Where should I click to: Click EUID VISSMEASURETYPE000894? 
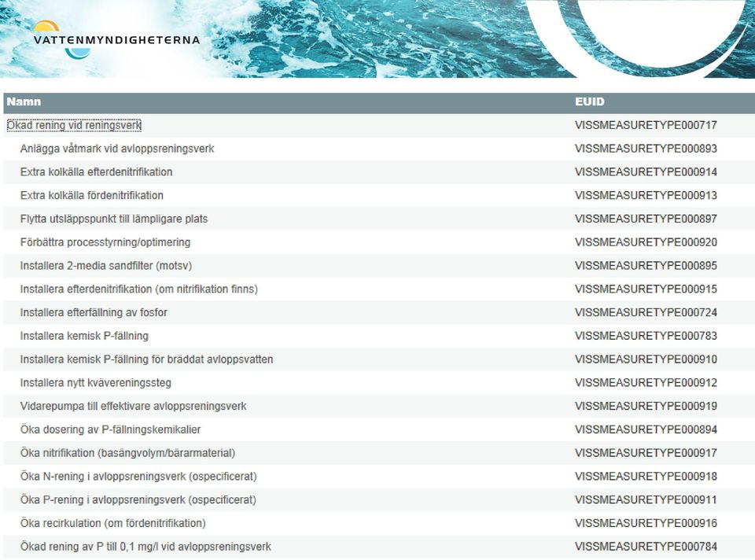pos(646,429)
